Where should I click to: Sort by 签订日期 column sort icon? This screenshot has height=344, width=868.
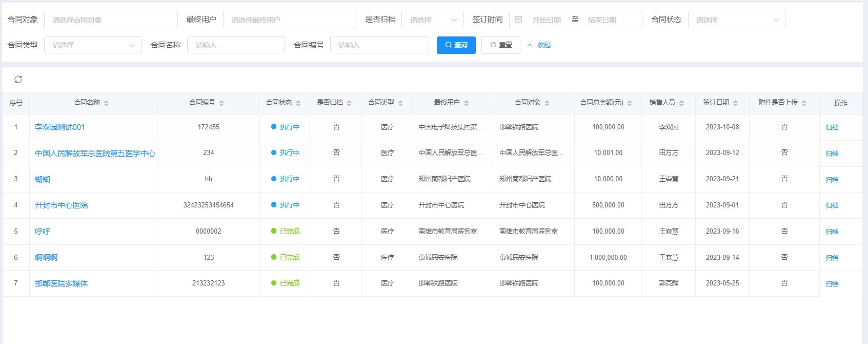point(735,103)
